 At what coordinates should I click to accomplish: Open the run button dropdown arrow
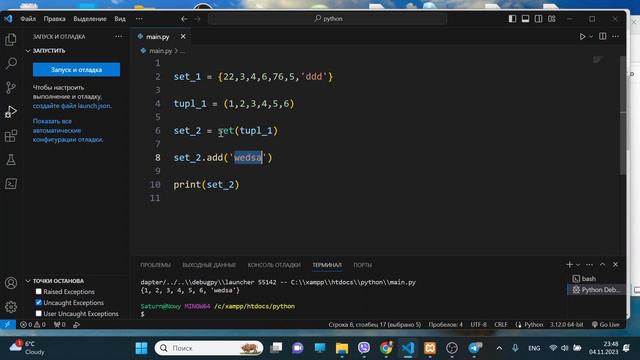pos(591,36)
